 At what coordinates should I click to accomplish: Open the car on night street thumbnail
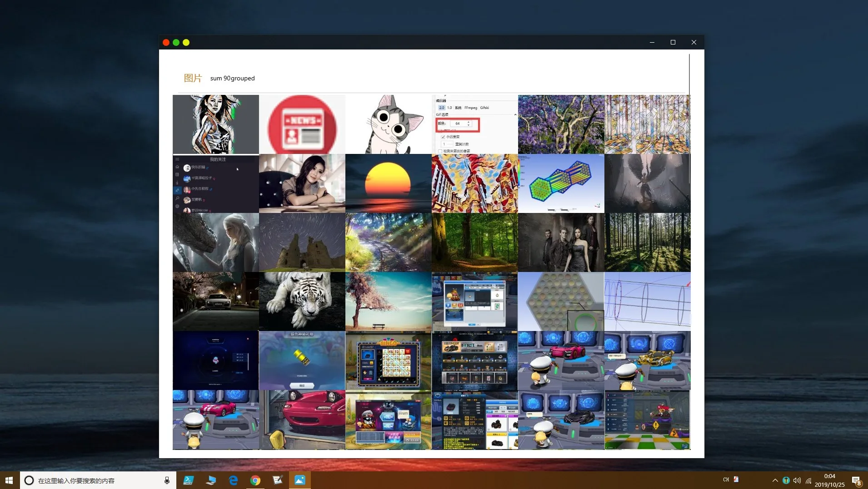[x=216, y=301]
